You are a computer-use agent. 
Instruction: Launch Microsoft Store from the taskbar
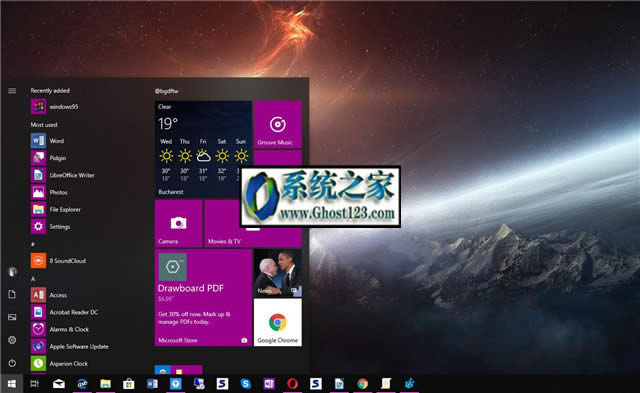click(x=129, y=384)
